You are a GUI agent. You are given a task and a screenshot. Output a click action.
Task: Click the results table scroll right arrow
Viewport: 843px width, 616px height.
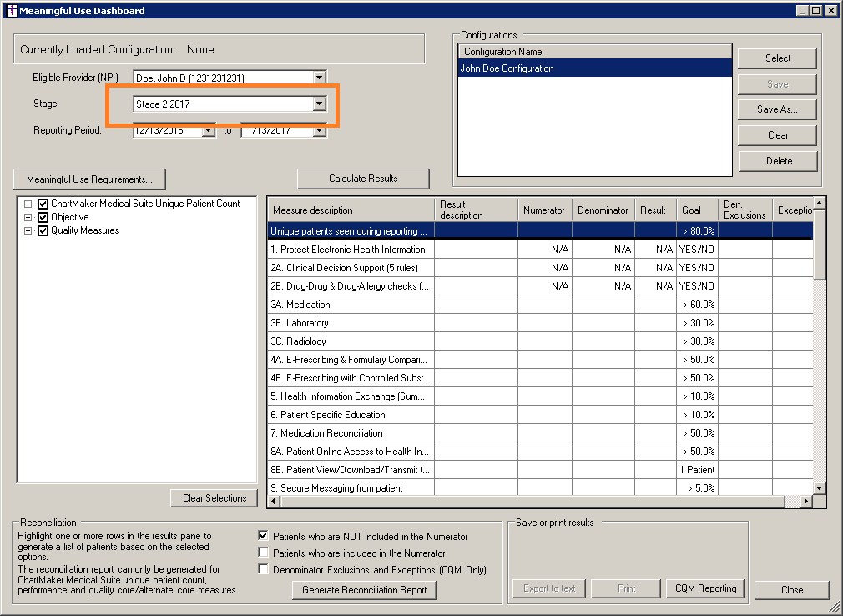(806, 501)
